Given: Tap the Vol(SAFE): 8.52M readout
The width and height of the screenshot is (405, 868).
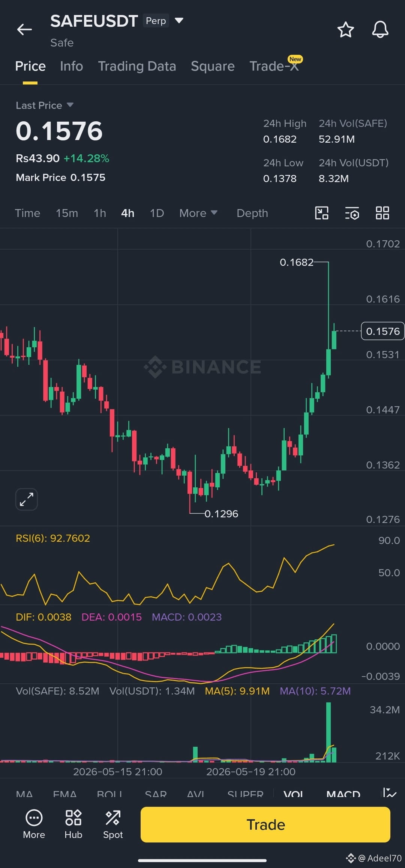Looking at the screenshot, I should pyautogui.click(x=57, y=691).
